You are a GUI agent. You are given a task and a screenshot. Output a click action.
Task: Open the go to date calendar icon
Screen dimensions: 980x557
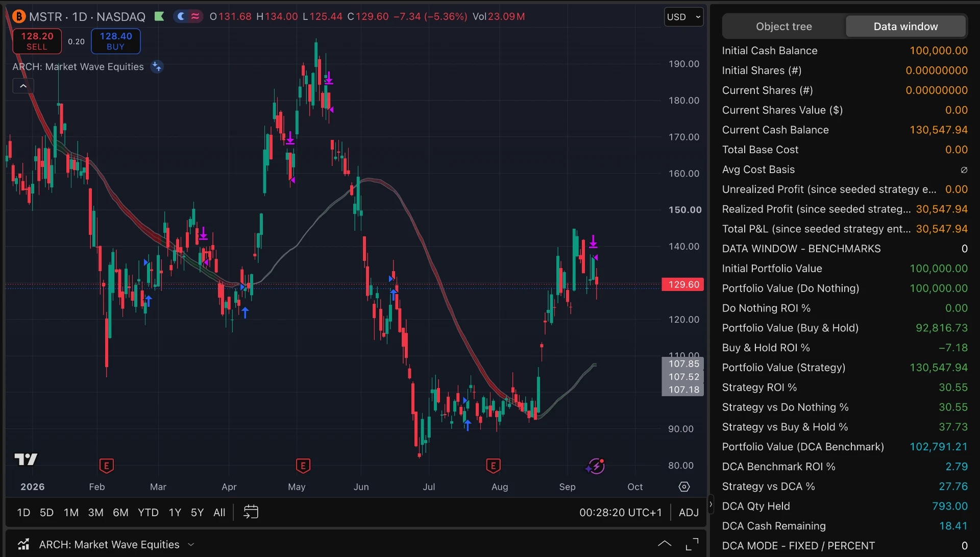251,512
